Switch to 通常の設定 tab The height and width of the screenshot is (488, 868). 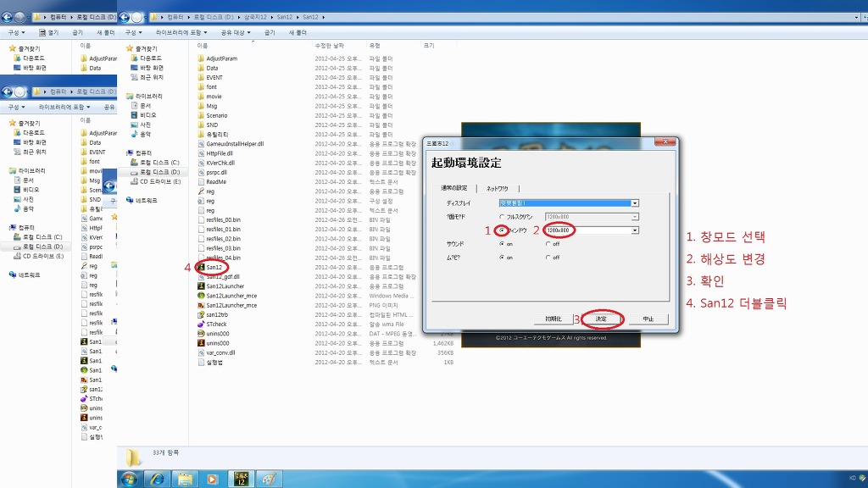(x=454, y=188)
